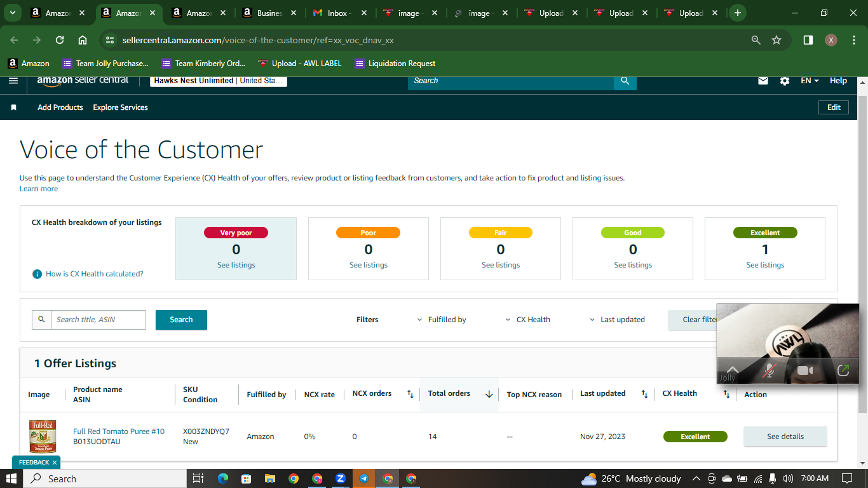Show hidden system tray icons
Image resolution: width=868 pixels, height=488 pixels.
(696, 478)
